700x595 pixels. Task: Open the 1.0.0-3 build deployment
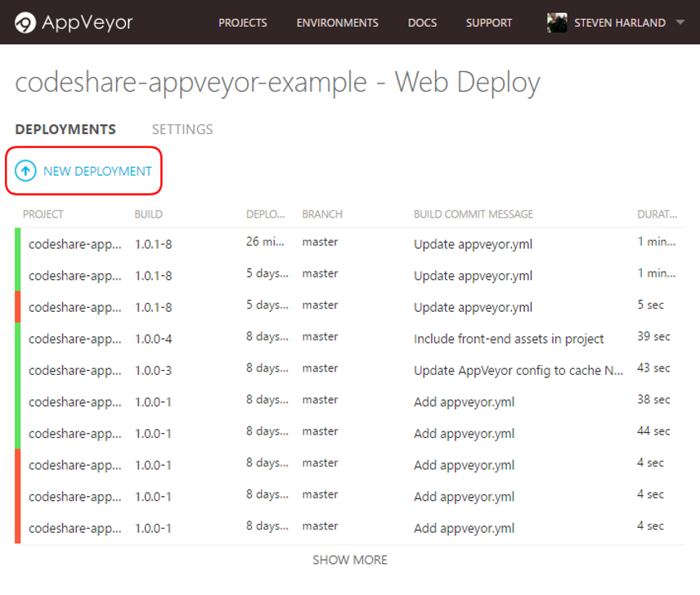pyautogui.click(x=153, y=371)
